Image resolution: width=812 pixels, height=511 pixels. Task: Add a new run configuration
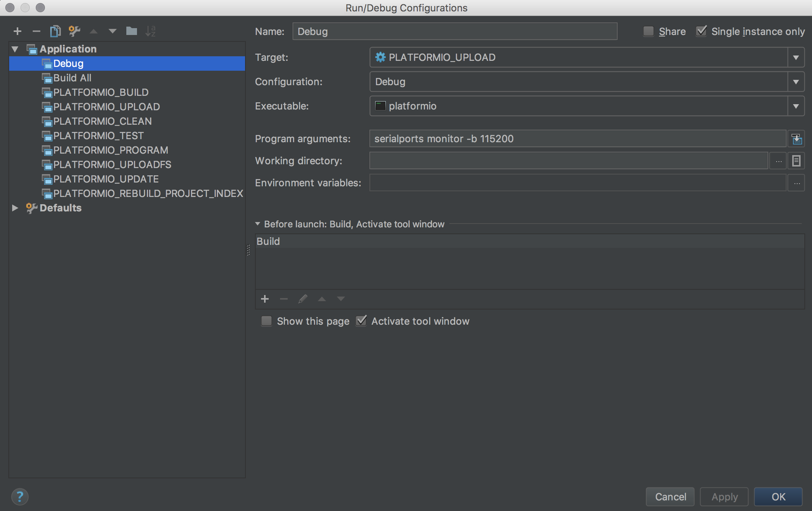coord(17,31)
